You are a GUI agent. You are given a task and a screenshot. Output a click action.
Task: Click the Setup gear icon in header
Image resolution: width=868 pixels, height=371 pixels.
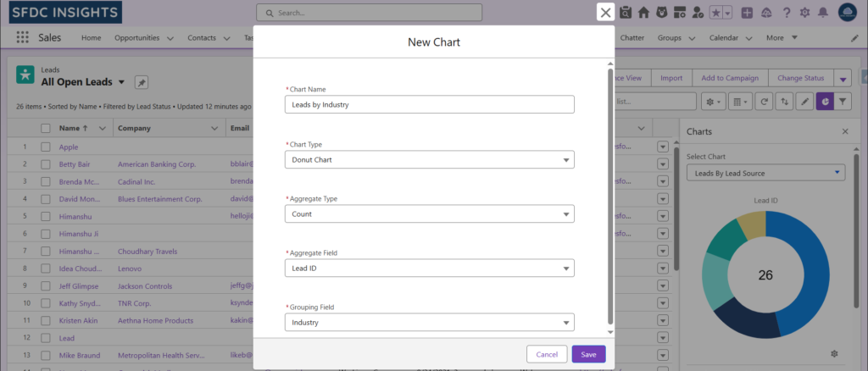[x=804, y=13]
